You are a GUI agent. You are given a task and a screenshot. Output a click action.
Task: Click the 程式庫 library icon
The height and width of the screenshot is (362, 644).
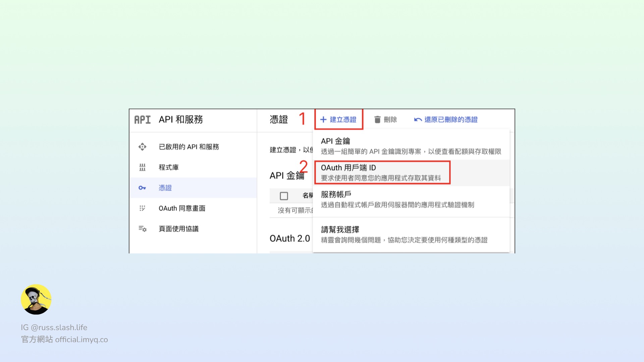[142, 167]
